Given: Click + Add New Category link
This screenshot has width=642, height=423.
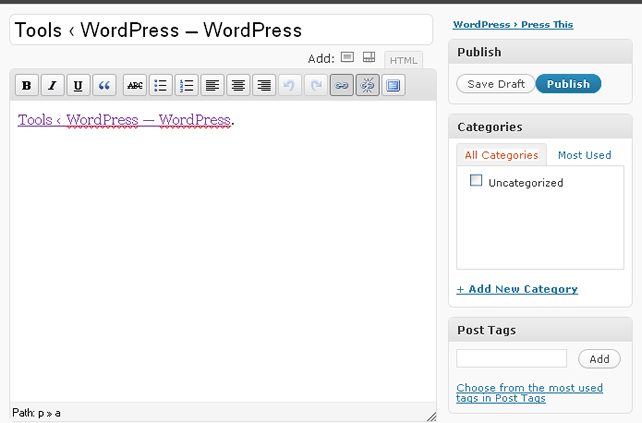Looking at the screenshot, I should 517,289.
